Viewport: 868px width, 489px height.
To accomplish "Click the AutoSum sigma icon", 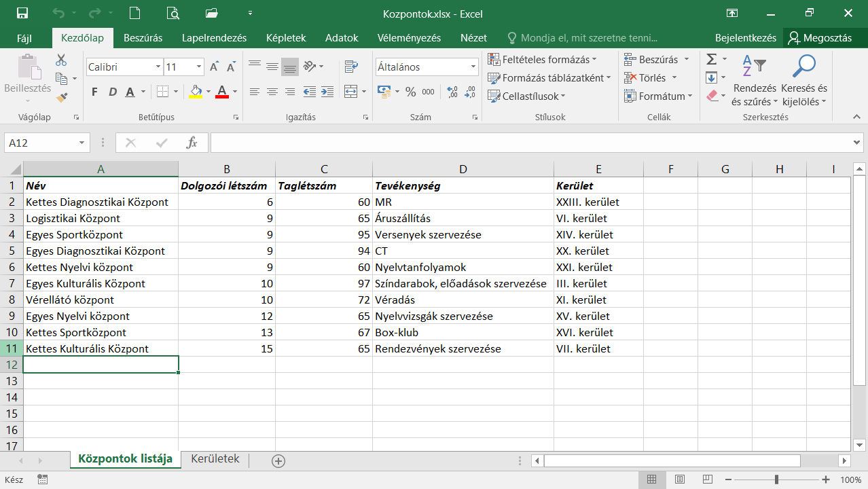I will (711, 59).
